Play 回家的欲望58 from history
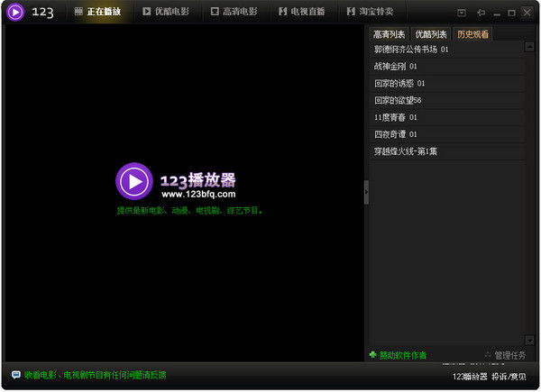 click(447, 100)
